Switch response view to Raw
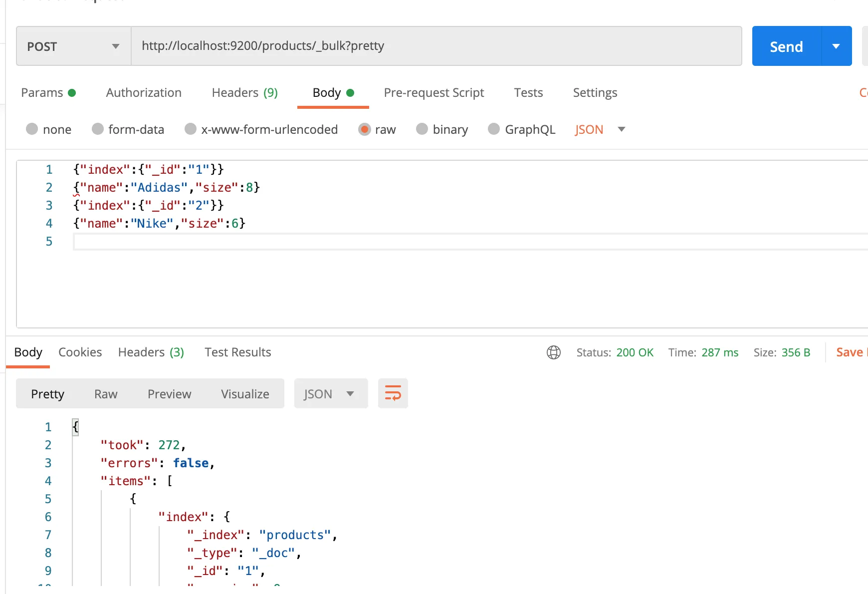868x594 pixels. 106,394
